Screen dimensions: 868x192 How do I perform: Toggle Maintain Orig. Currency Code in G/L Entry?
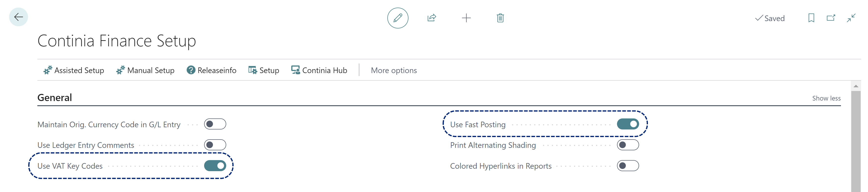pos(215,124)
